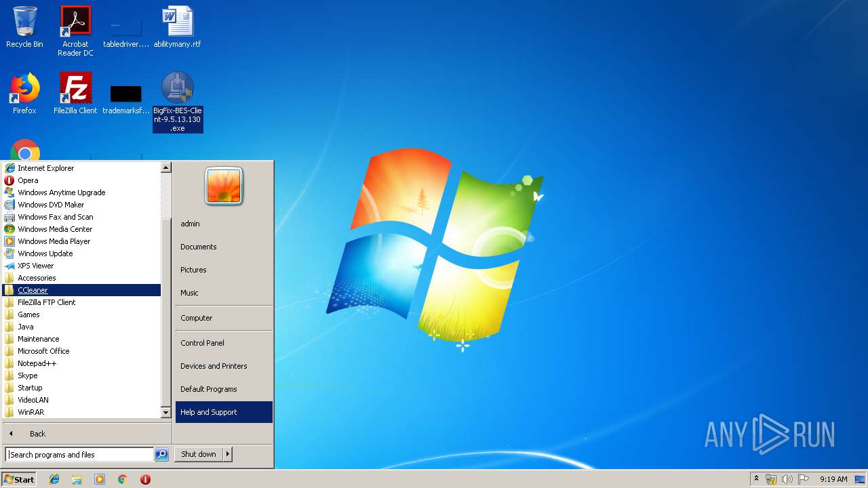The height and width of the screenshot is (488, 868).
Task: Click the Search programs and files box
Action: pyautogui.click(x=79, y=455)
